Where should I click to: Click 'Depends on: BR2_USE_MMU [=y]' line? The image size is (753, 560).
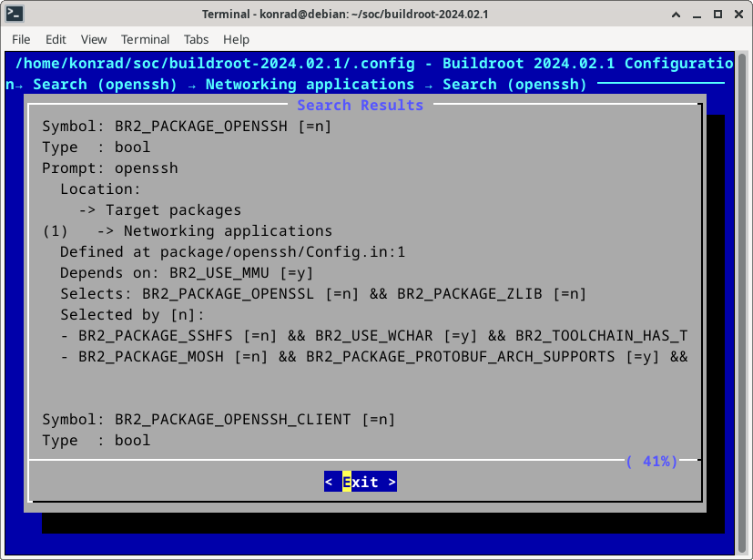point(187,273)
